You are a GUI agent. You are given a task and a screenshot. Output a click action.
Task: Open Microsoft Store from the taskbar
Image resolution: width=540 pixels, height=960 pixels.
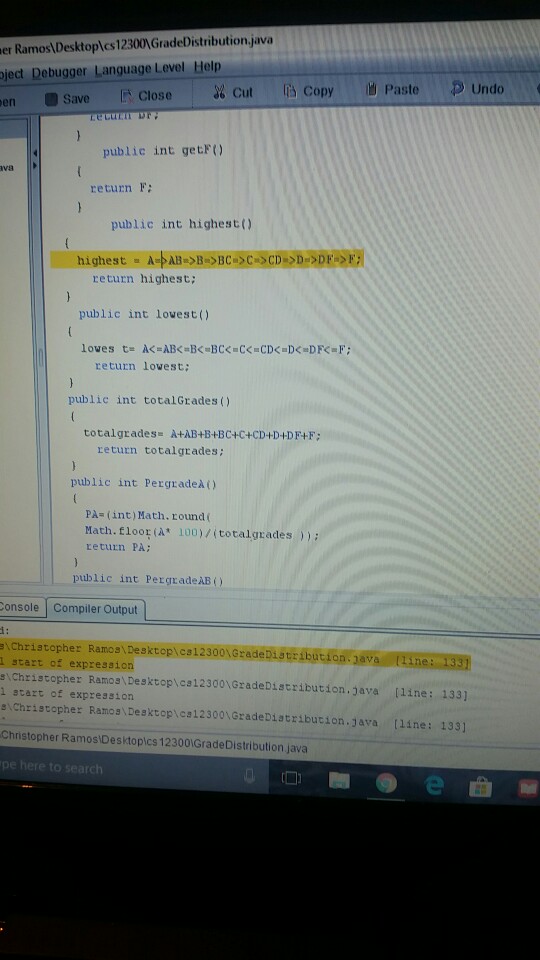tap(481, 787)
